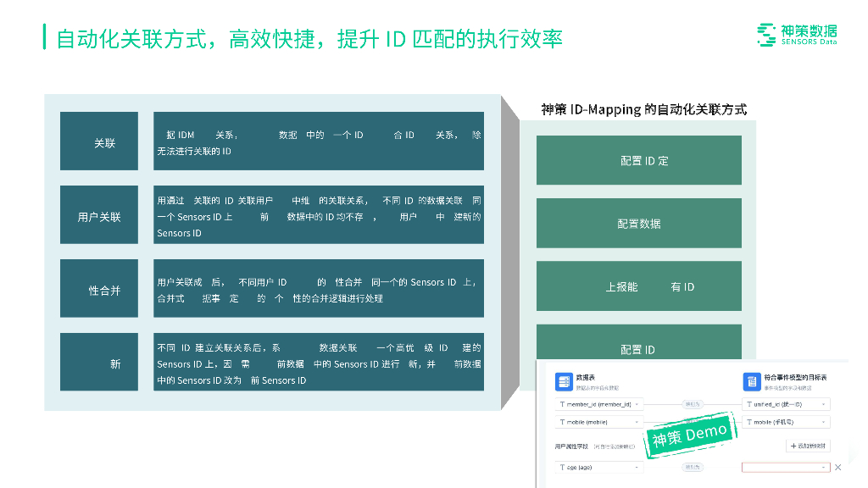Click the target table document icon
The width and height of the screenshot is (868, 488).
point(751,381)
